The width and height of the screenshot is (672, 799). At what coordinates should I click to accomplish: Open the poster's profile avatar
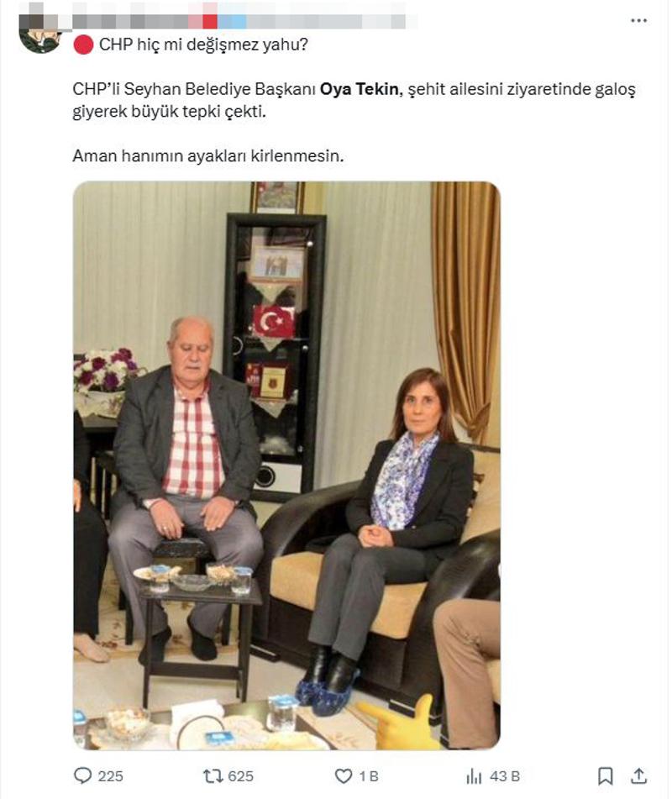pyautogui.click(x=41, y=40)
